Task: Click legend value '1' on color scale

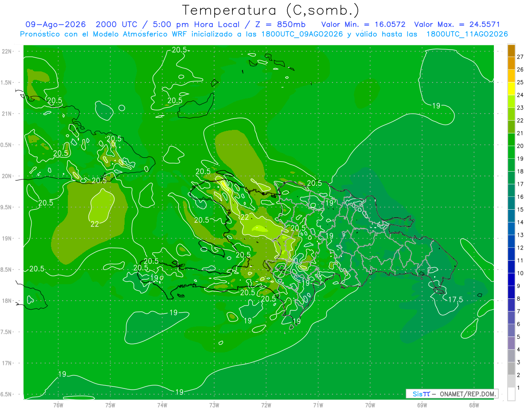Action: tap(519, 388)
